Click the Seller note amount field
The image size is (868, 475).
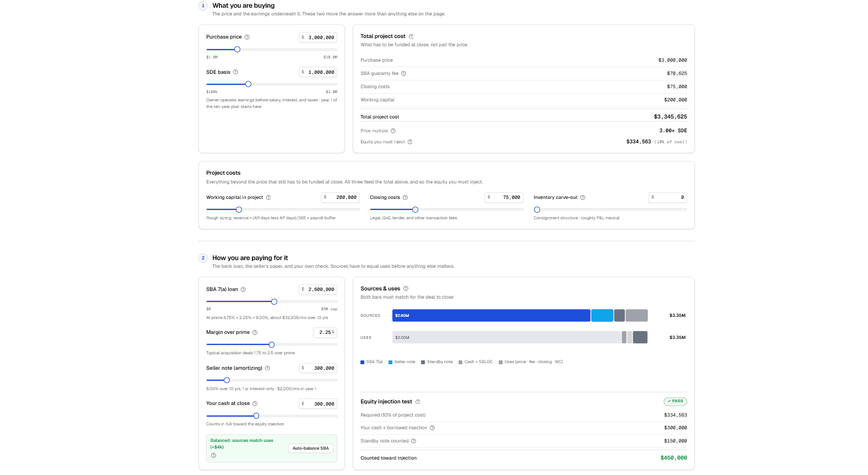tap(318, 368)
